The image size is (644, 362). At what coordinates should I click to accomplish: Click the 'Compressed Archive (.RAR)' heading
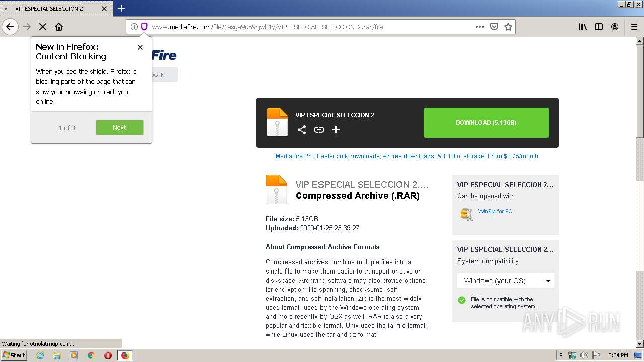click(x=358, y=196)
